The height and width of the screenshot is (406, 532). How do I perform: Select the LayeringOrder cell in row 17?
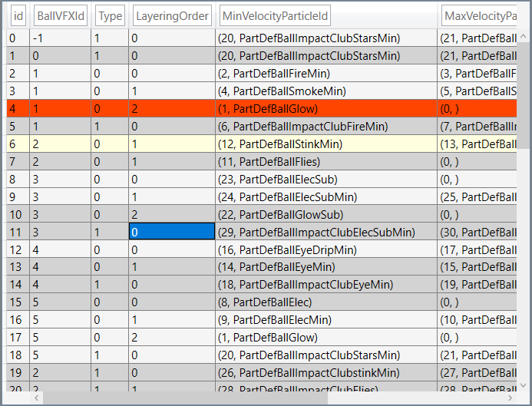point(172,337)
